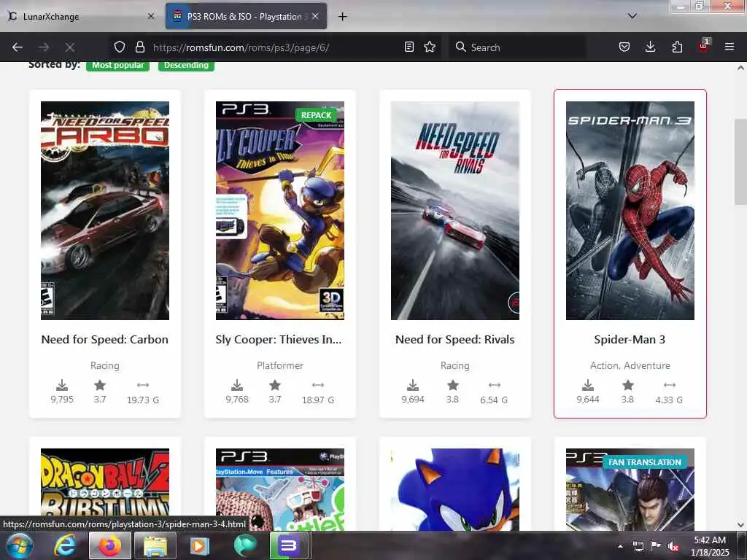The width and height of the screenshot is (747, 560).
Task: Click the 9,768 download count text
Action: pyautogui.click(x=237, y=400)
